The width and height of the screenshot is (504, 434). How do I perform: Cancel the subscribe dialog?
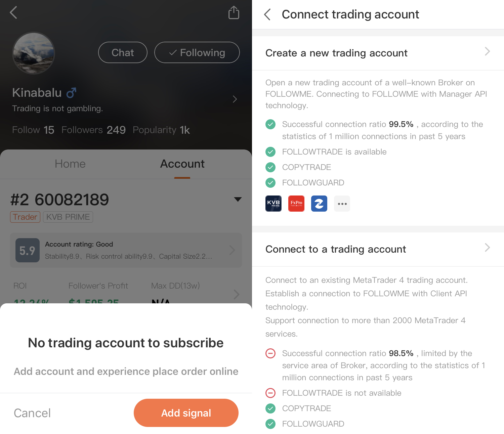(x=32, y=413)
